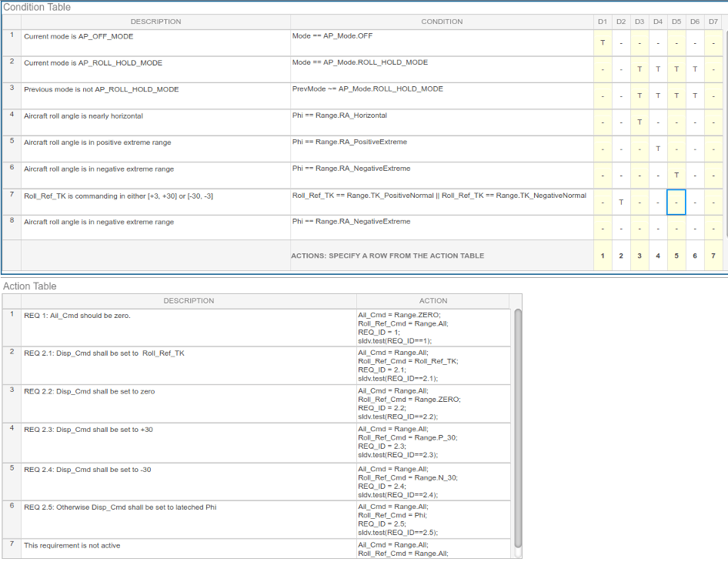Image resolution: width=728 pixels, height=562 pixels.
Task: Click the D1 column header
Action: (603, 22)
